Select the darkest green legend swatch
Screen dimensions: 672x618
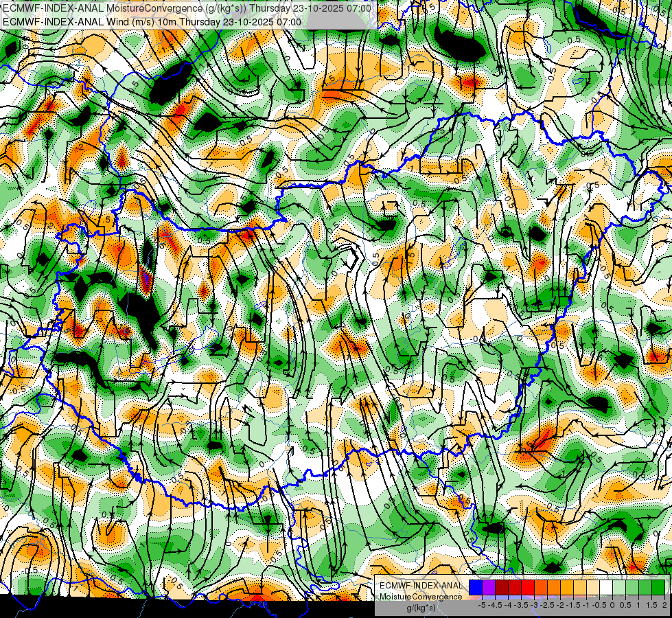point(658,587)
